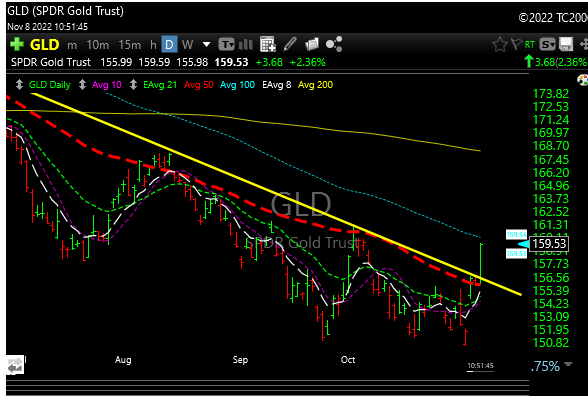The width and height of the screenshot is (588, 396).
Task: Click the green plus add indicator icon
Action: click(17, 44)
